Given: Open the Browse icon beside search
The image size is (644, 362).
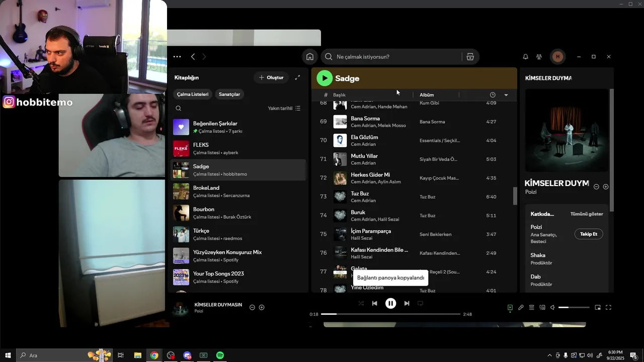Looking at the screenshot, I should click(x=470, y=57).
